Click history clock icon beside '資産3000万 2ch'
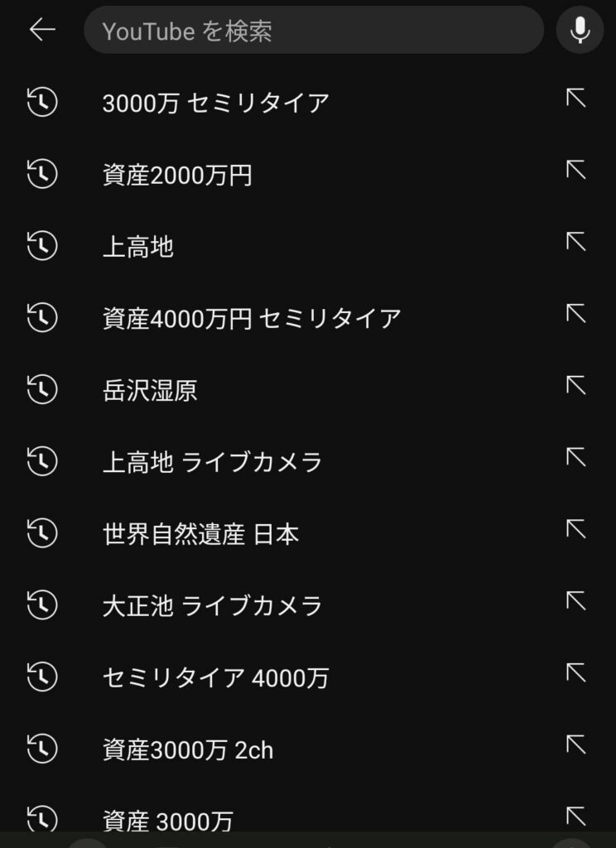The height and width of the screenshot is (848, 616). (42, 749)
